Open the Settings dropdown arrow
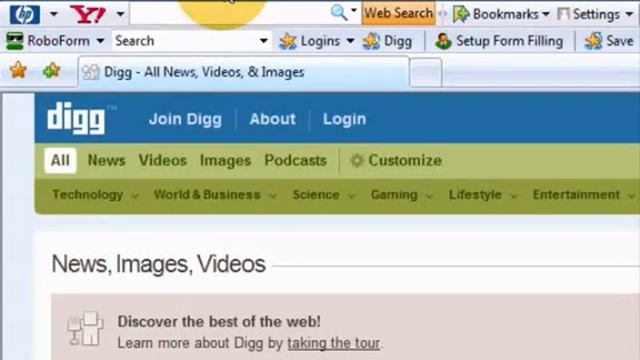The image size is (640, 360). pyautogui.click(x=629, y=15)
